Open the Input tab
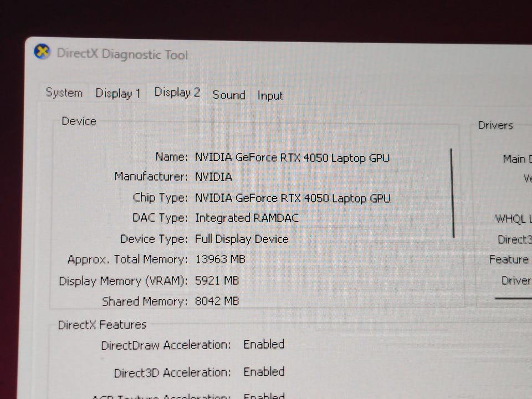Viewport: 532px width, 399px height. pyautogui.click(x=270, y=96)
